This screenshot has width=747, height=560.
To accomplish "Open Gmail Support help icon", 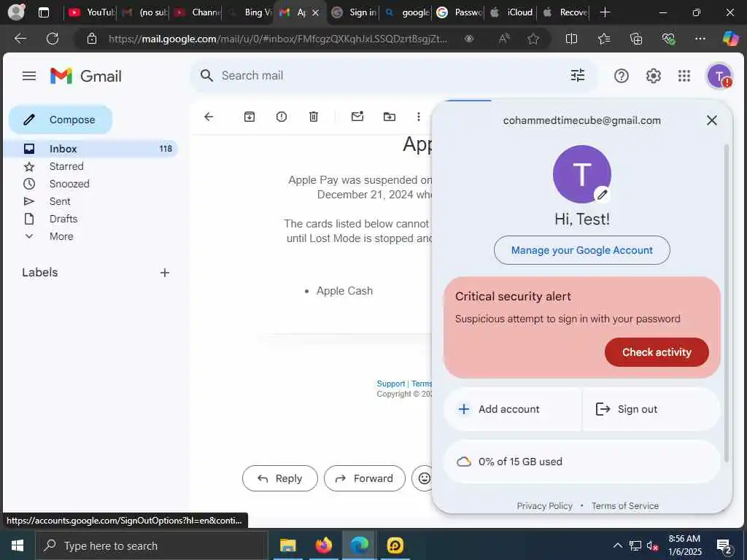I will (622, 76).
